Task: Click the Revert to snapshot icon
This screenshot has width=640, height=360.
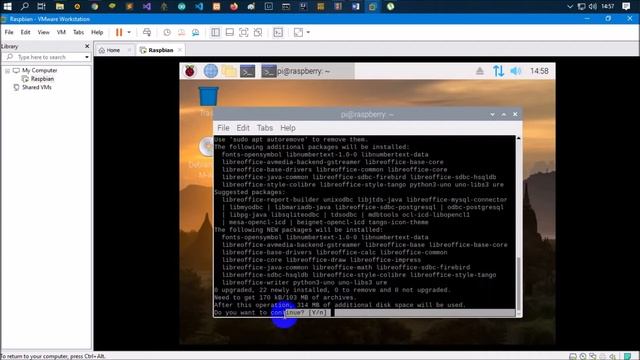Action: [x=181, y=32]
